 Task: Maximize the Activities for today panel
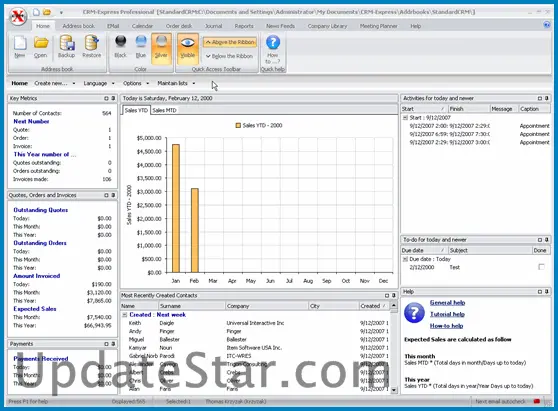click(540, 98)
